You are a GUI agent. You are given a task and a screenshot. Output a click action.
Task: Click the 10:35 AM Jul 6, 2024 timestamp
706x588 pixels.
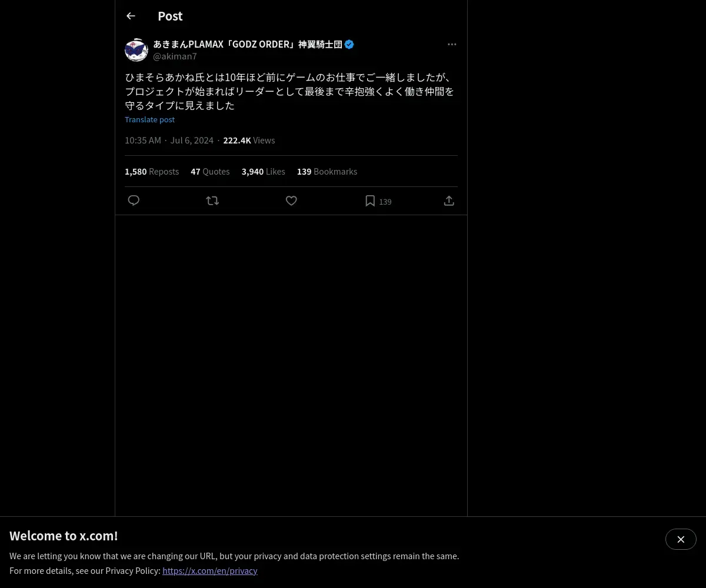pyautogui.click(x=169, y=140)
